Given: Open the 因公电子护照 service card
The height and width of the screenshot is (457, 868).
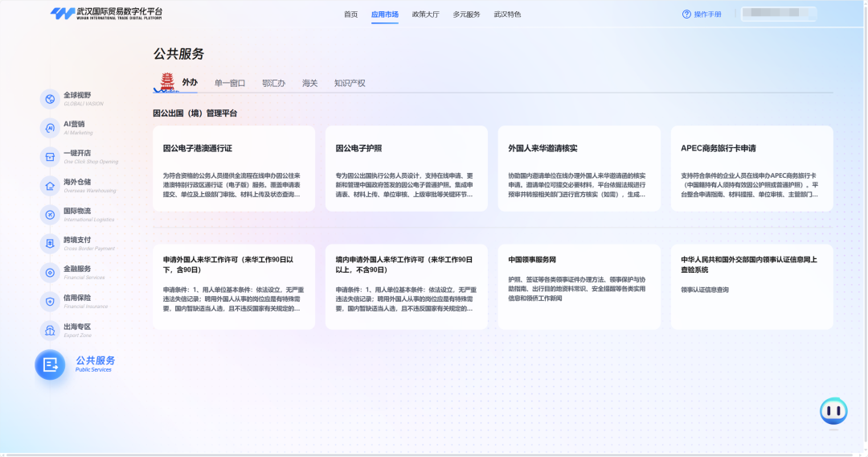Looking at the screenshot, I should 406,168.
